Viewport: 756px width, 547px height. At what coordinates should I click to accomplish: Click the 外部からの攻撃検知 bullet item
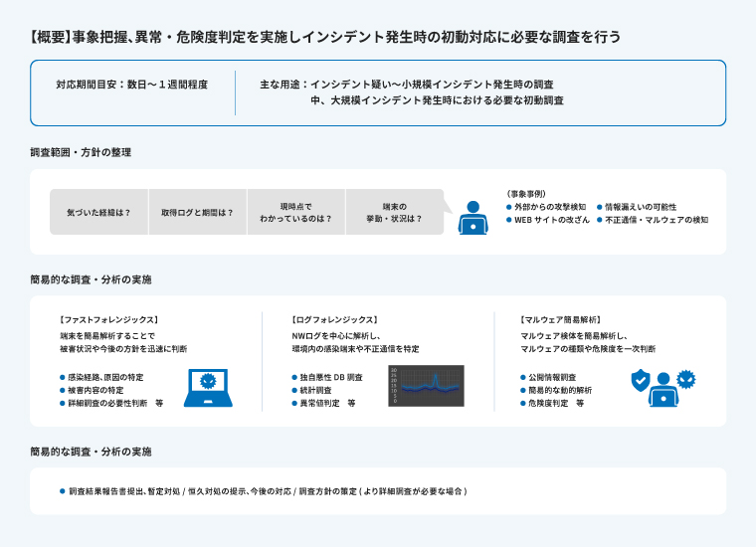[x=550, y=207]
